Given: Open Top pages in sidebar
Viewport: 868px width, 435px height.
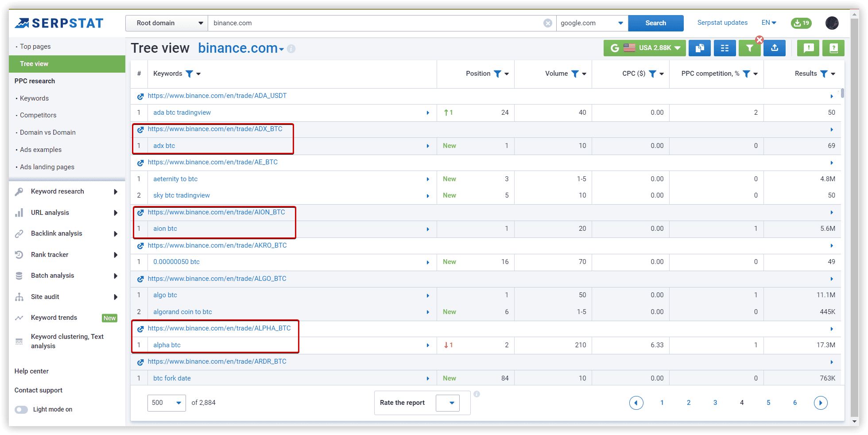Looking at the screenshot, I should [x=35, y=47].
